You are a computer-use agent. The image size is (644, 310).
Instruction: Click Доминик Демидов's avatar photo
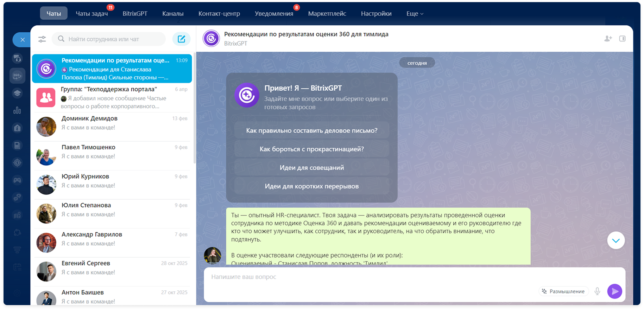tap(46, 127)
